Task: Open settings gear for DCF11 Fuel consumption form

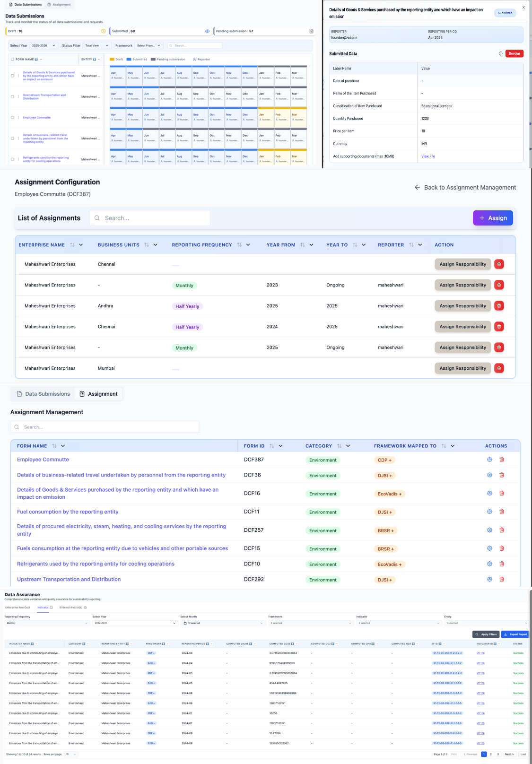Action: point(489,512)
